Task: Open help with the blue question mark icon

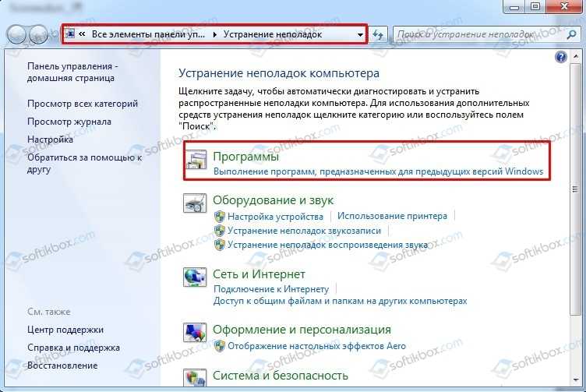Action: tap(560, 57)
